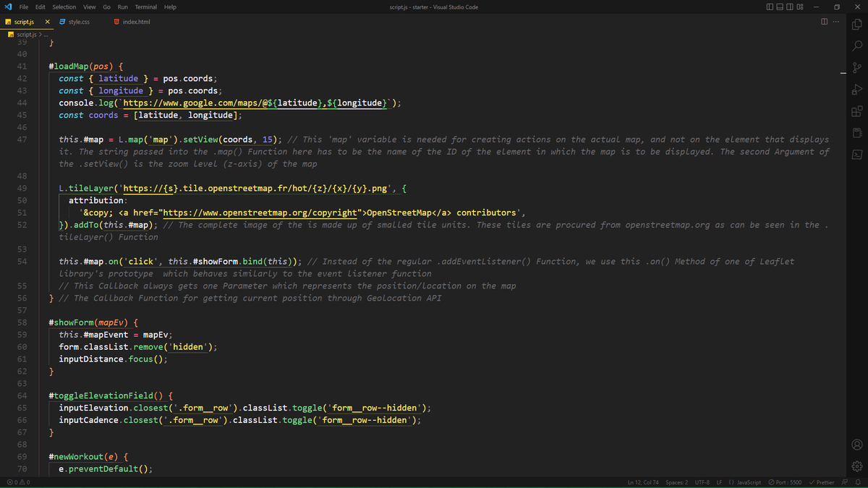This screenshot has width=868, height=488.
Task: Close the script.js tab
Action: pos(47,22)
